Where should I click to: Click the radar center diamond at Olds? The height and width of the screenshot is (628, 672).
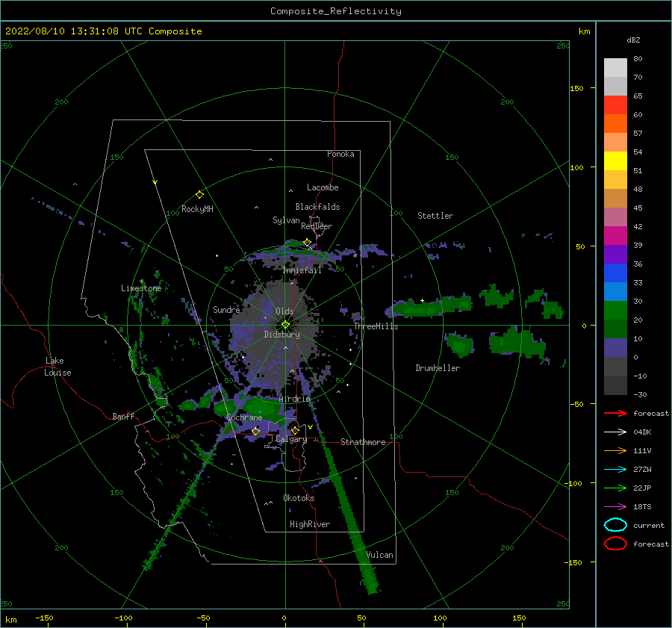285,325
